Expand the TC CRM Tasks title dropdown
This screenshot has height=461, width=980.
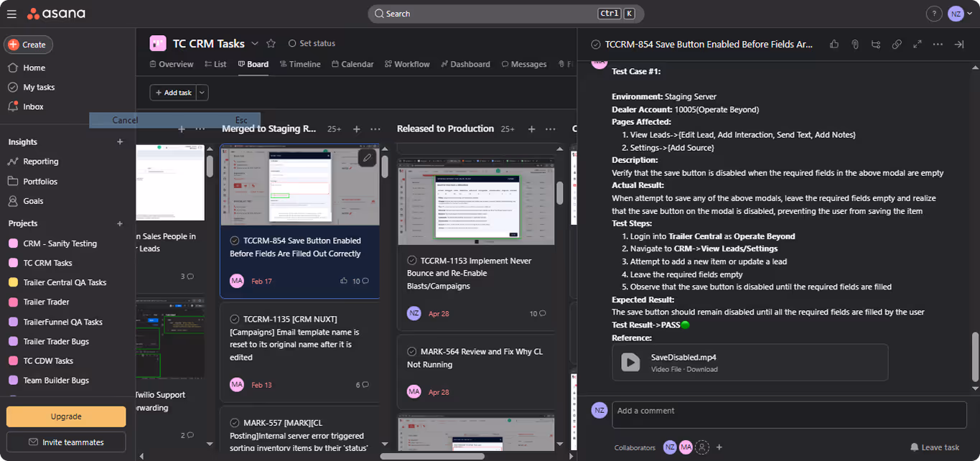[254, 44]
